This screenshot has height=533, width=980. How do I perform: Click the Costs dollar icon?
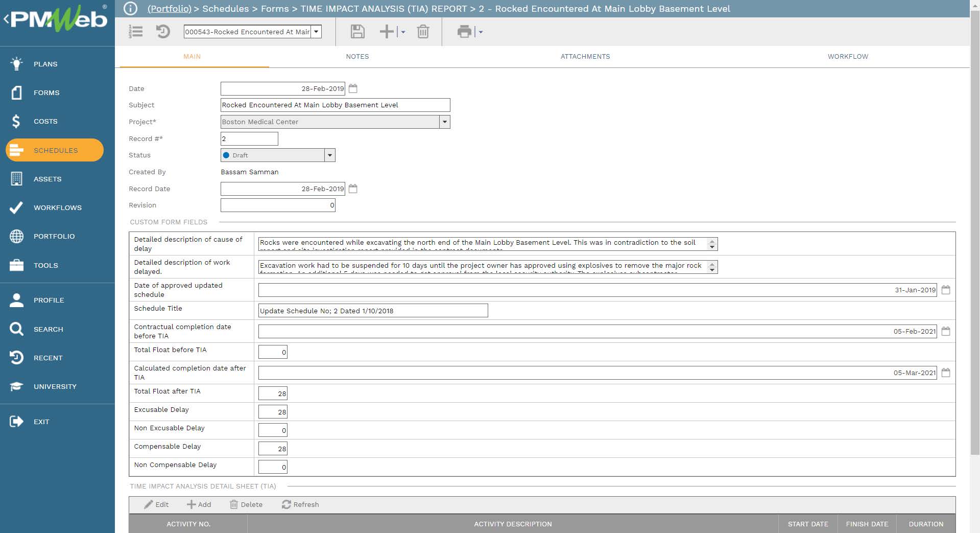[16, 121]
